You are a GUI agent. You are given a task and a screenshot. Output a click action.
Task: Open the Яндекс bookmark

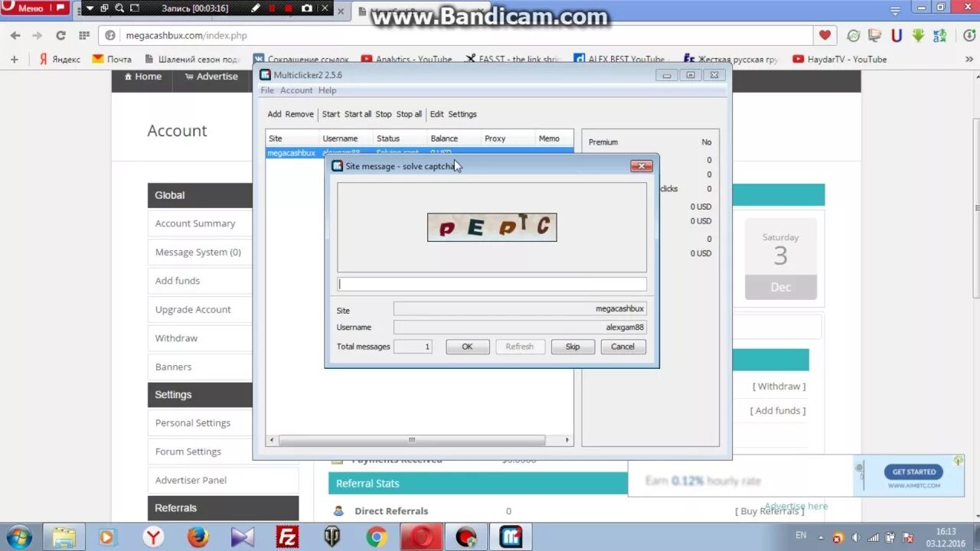pos(59,59)
